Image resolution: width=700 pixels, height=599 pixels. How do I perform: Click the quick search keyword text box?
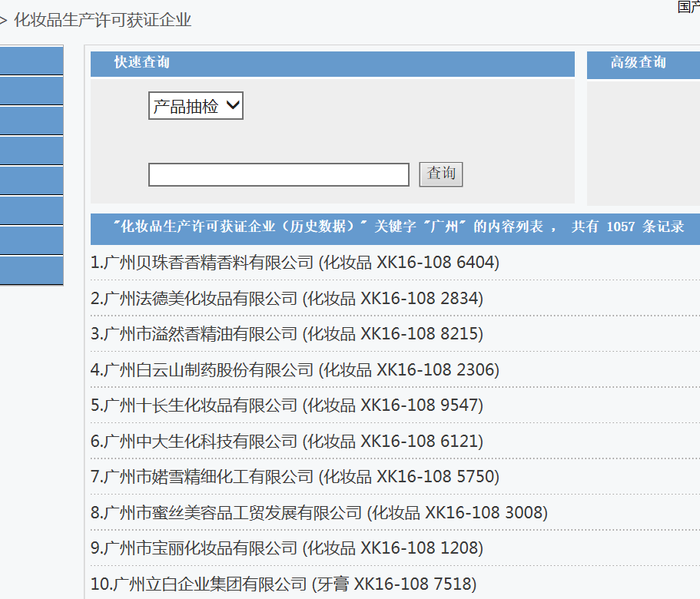(278, 174)
